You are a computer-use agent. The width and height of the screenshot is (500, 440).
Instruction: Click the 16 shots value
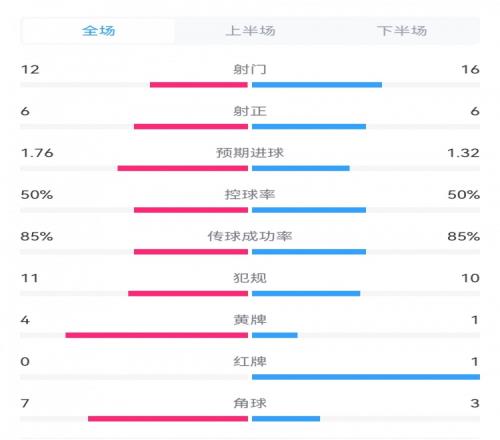pyautogui.click(x=470, y=69)
